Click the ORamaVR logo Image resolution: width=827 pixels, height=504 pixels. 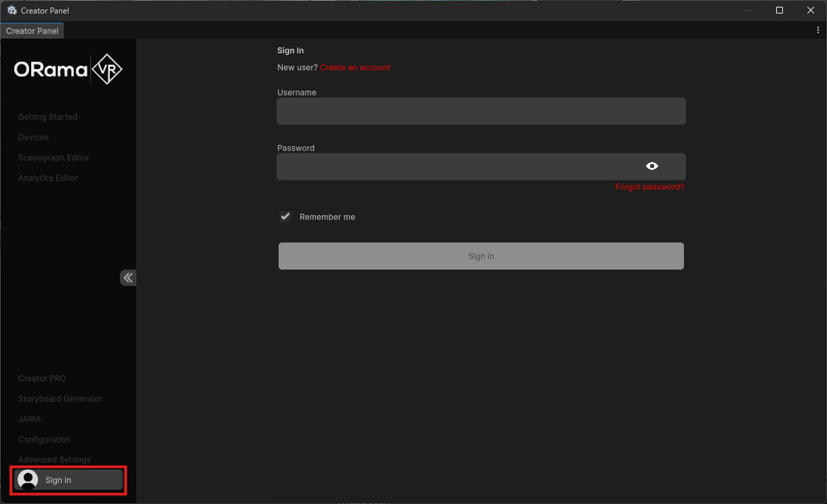tap(68, 69)
